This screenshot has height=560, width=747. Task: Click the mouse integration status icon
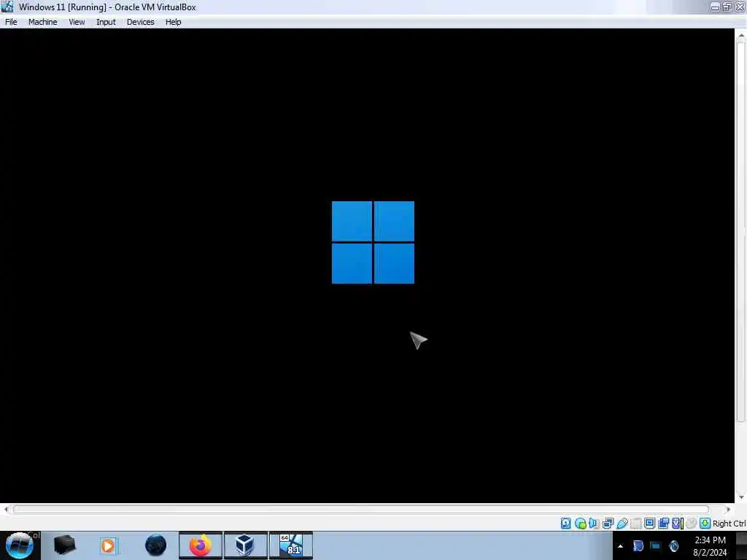[x=692, y=524]
